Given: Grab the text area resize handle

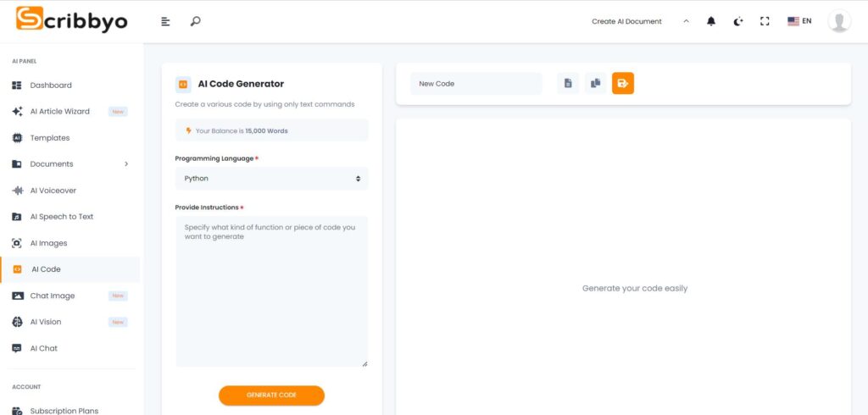Looking at the screenshot, I should coord(364,363).
